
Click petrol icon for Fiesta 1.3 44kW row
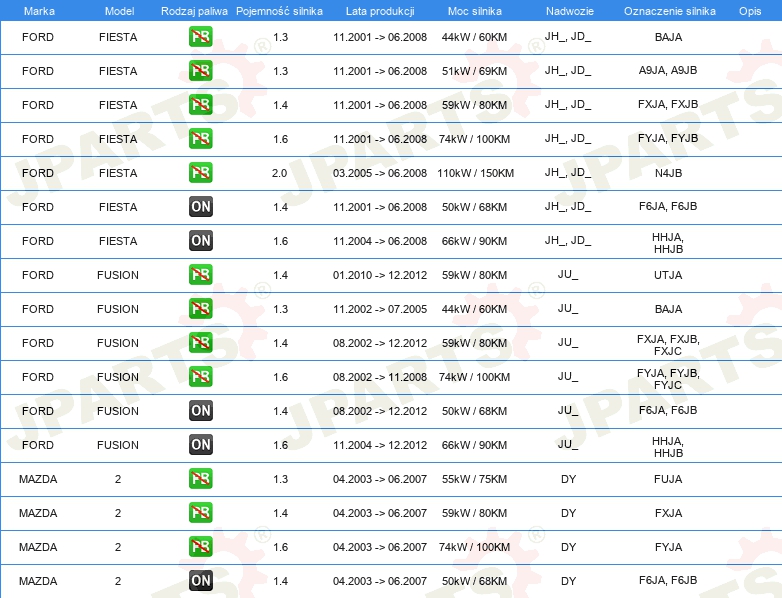[200, 37]
